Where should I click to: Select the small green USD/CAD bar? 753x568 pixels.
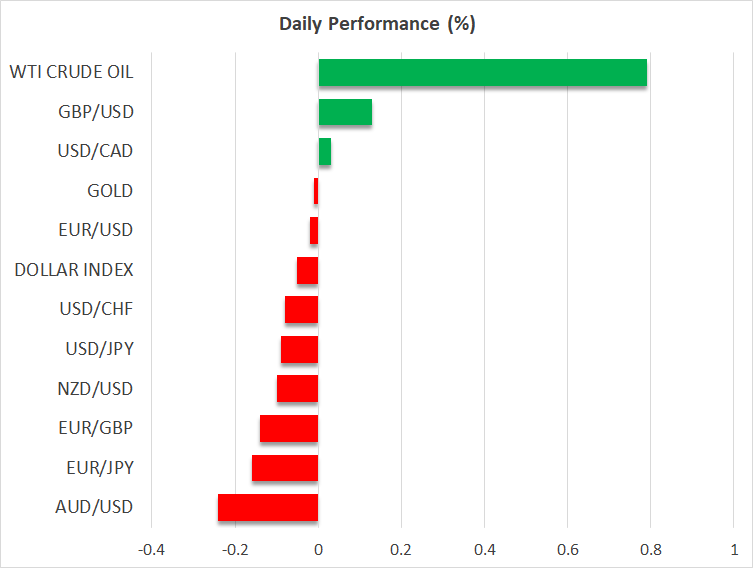pos(325,152)
